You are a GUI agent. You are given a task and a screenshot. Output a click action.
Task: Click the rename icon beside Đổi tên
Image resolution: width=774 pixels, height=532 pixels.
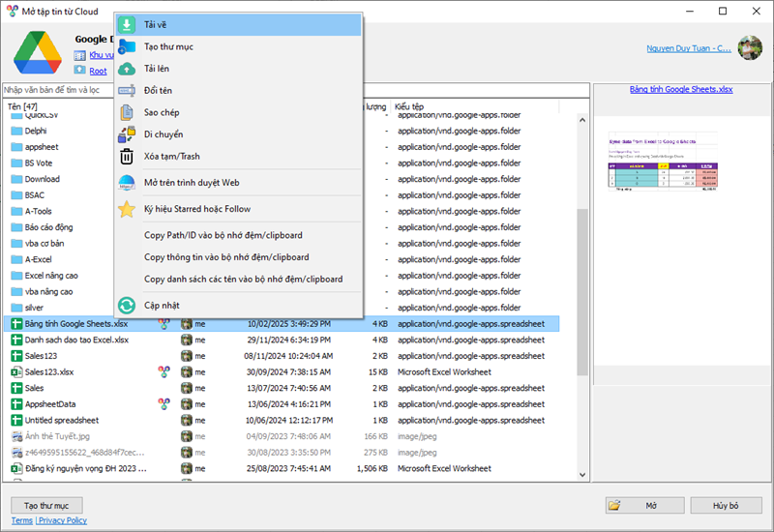[127, 90]
